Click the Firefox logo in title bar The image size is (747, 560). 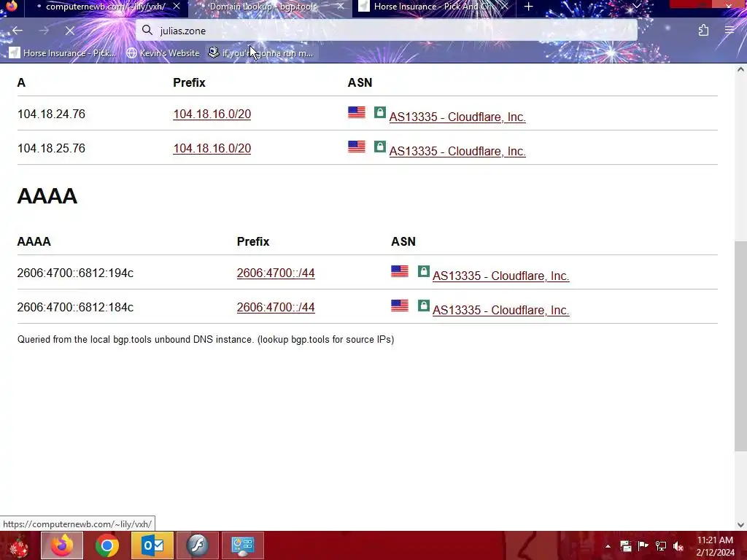[x=12, y=6]
